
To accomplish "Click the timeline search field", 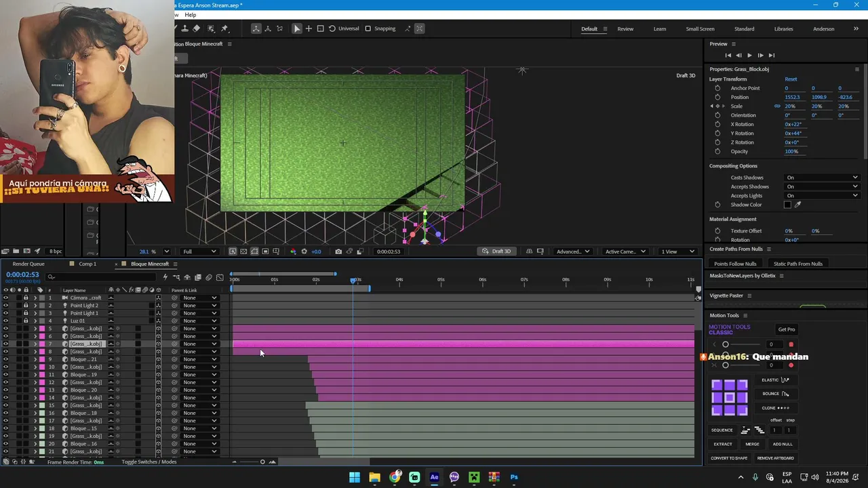I will point(102,277).
